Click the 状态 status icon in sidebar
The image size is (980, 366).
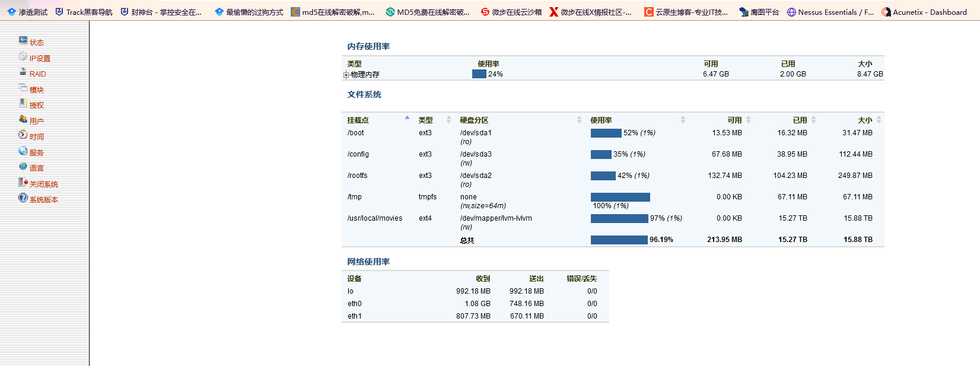[23, 40]
